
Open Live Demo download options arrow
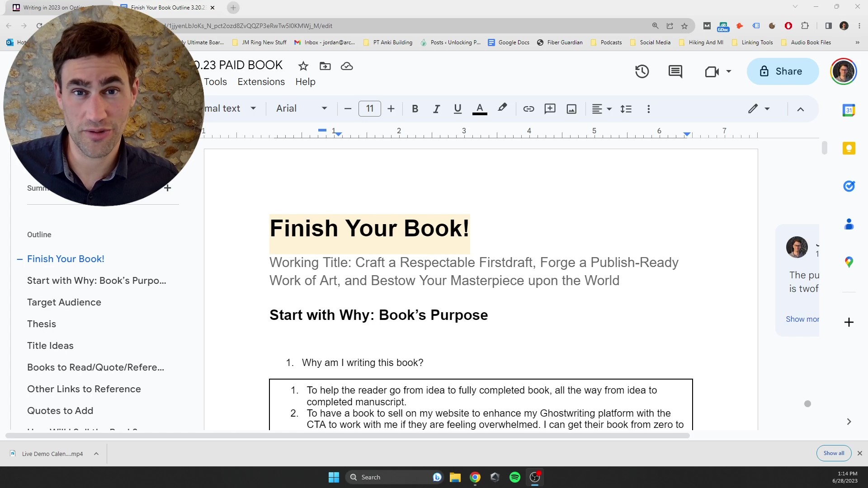click(x=96, y=454)
